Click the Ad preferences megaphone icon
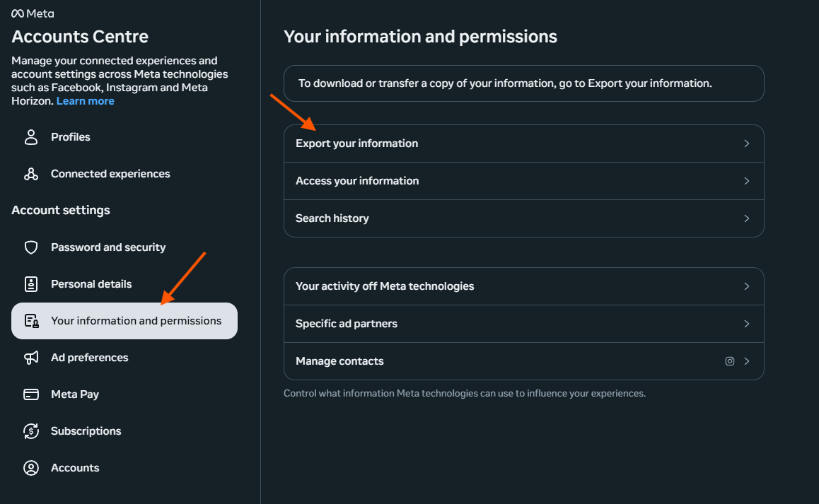The image size is (819, 504). [x=31, y=358]
